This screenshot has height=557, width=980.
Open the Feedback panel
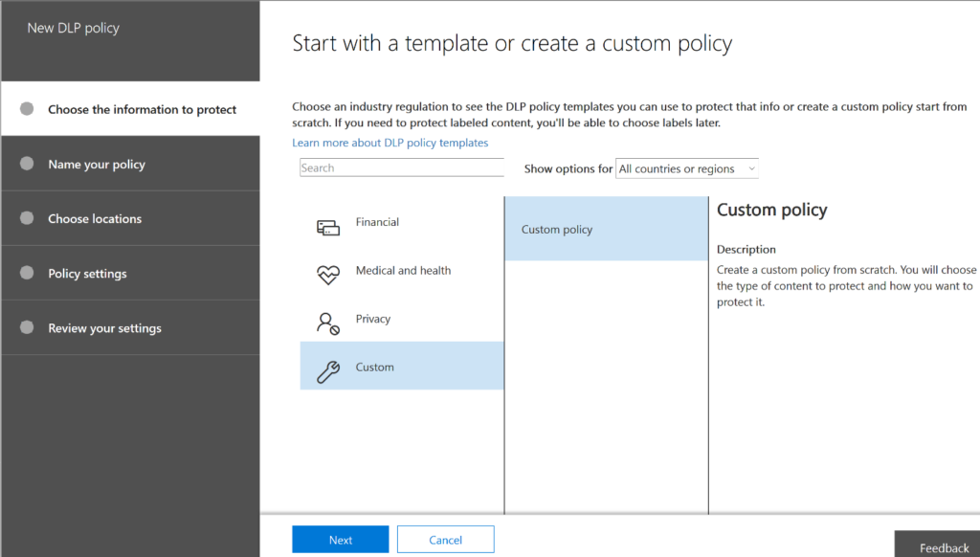938,545
